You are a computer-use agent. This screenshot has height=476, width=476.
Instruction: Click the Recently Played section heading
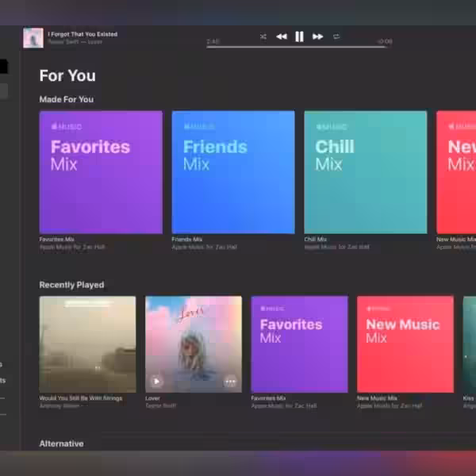click(71, 285)
